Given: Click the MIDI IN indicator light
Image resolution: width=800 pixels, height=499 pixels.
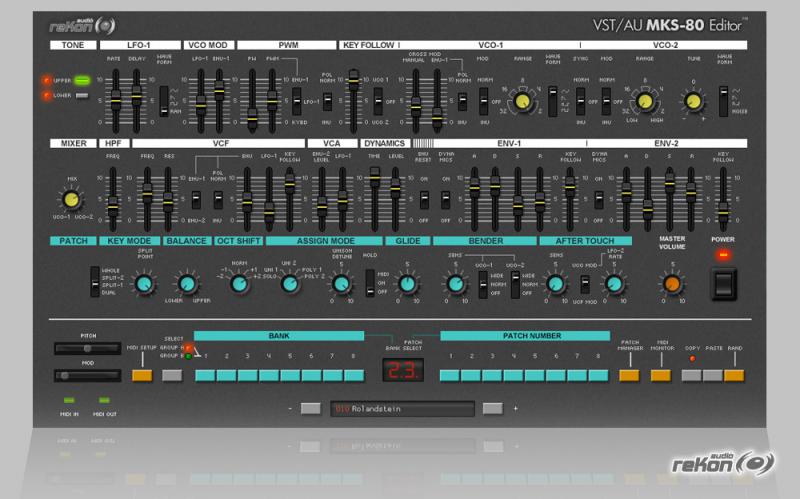Looking at the screenshot, I should pyautogui.click(x=69, y=401).
